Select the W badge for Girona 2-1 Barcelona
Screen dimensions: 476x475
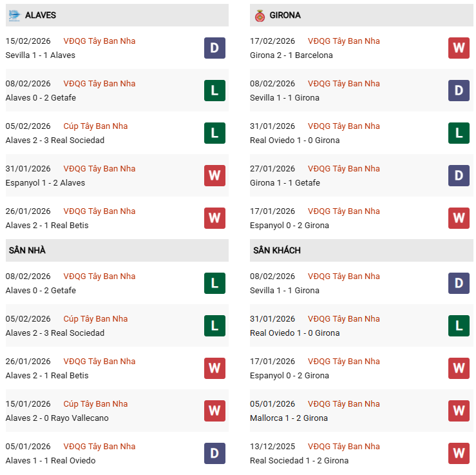459,48
